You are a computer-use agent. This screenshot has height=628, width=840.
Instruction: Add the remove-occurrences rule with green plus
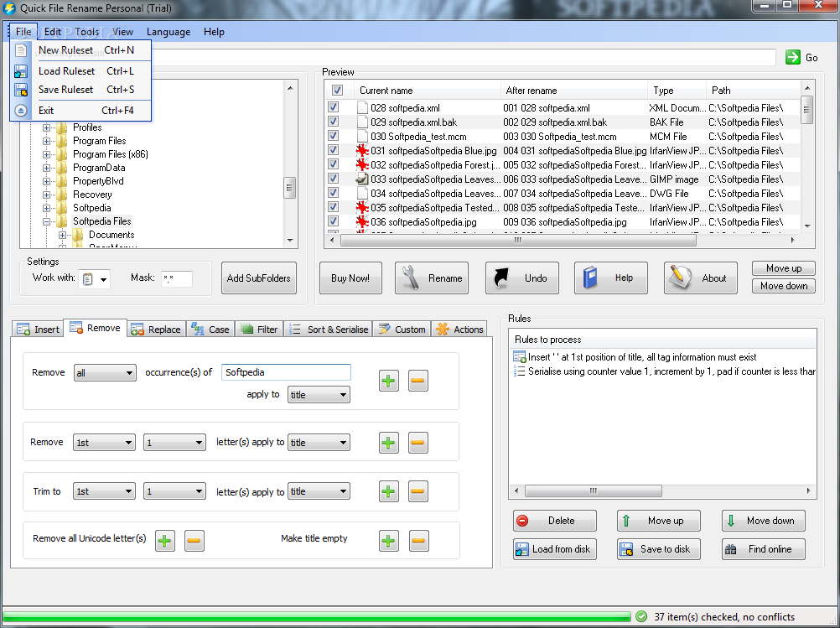point(388,381)
